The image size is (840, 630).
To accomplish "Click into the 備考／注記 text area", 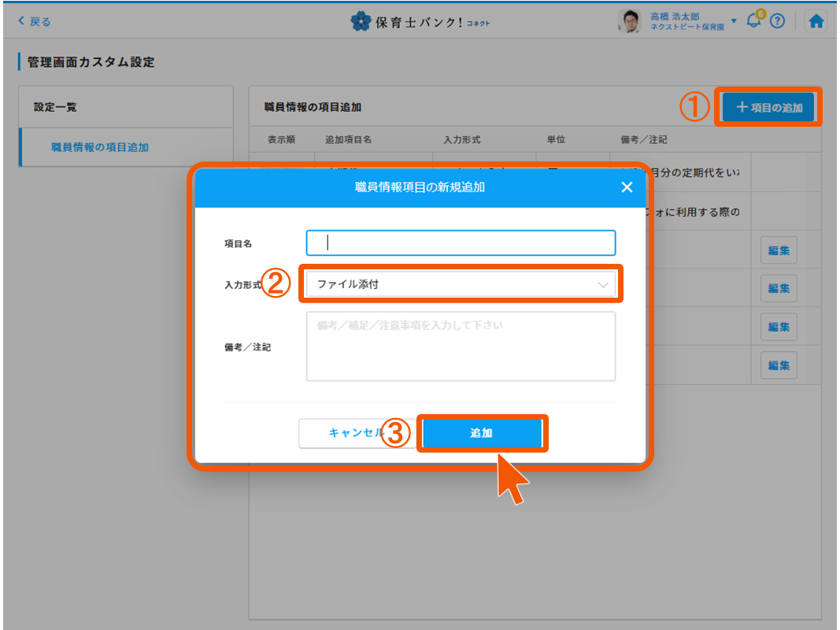I will [461, 346].
